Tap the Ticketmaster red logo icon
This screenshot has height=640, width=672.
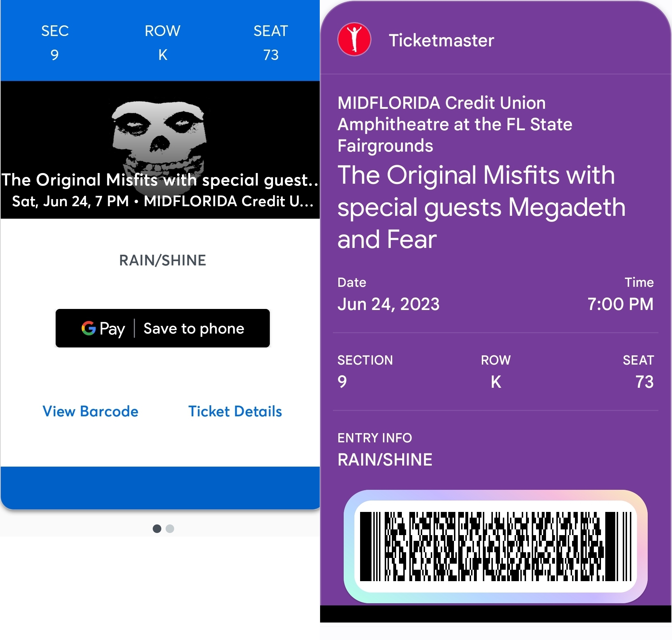coord(354,40)
